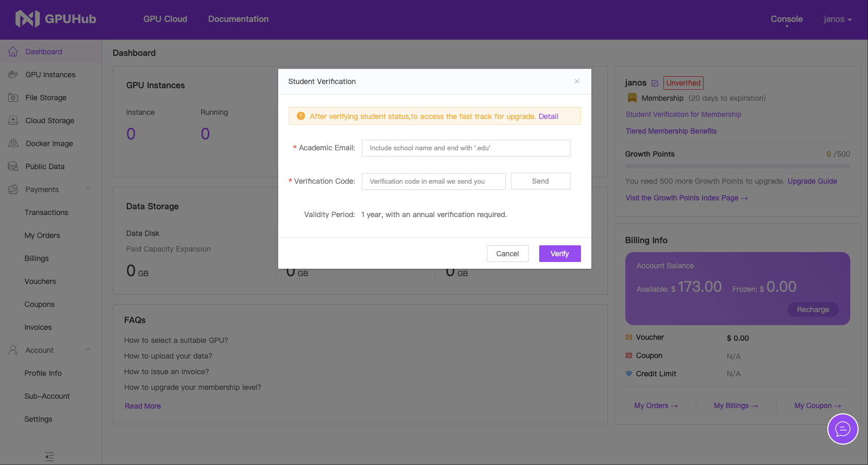Click the Account person icon in the sidebar
Viewport: 868px width, 465px height.
[13, 350]
